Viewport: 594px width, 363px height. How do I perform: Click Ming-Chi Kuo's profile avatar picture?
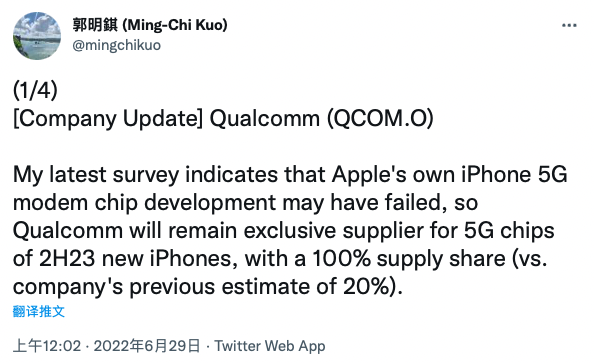[x=37, y=36]
